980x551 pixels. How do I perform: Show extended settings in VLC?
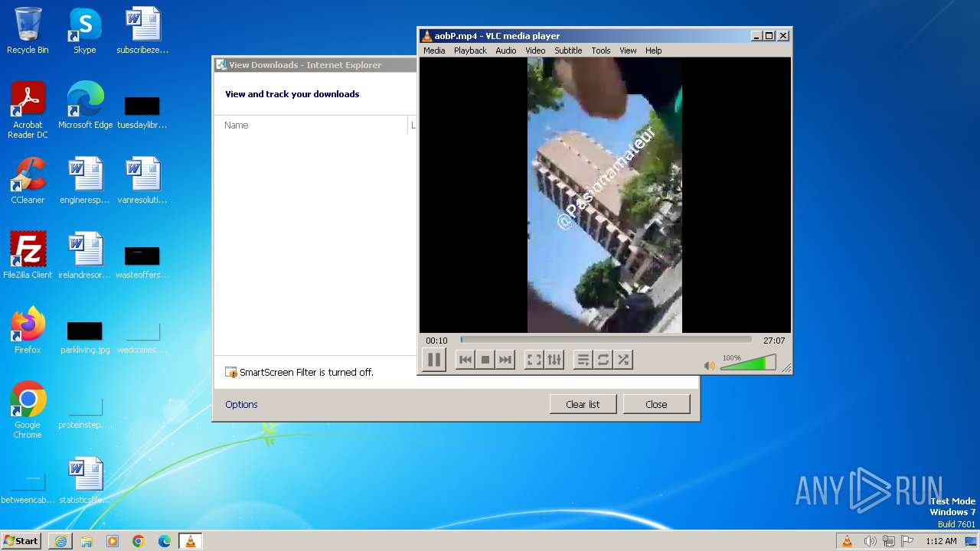click(x=554, y=360)
